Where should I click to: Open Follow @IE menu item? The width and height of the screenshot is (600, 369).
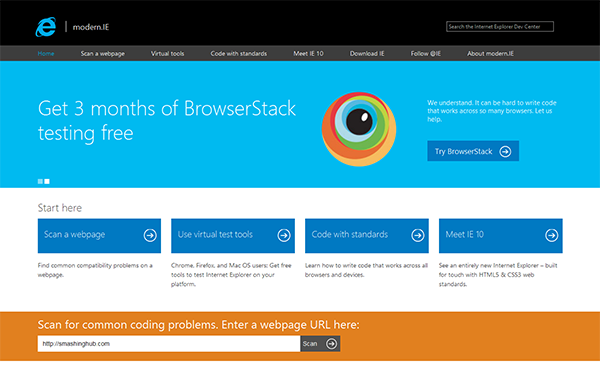(x=426, y=54)
